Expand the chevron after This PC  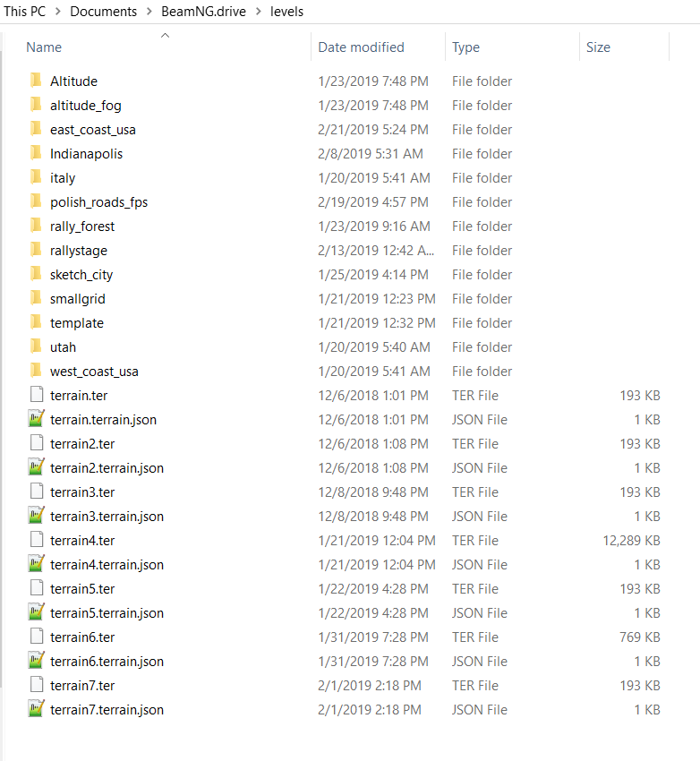point(57,11)
